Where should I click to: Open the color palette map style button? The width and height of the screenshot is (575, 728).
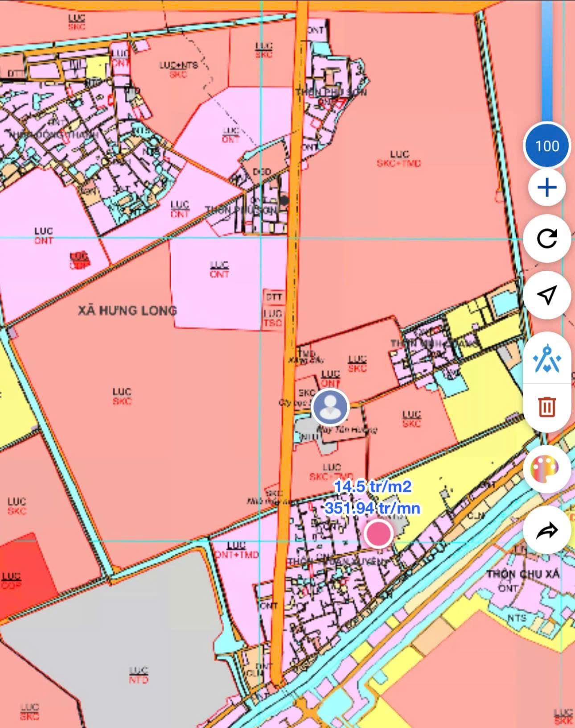tap(547, 469)
